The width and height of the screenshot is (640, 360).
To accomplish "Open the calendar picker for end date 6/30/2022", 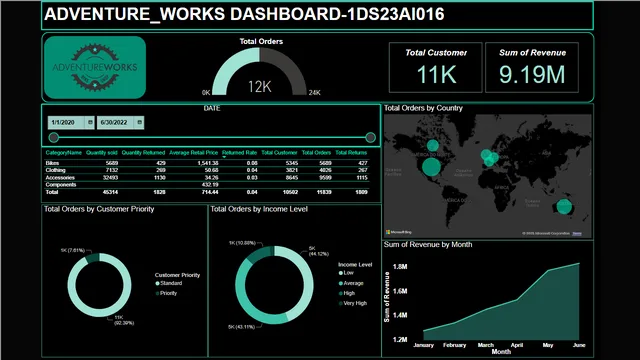I will point(140,122).
